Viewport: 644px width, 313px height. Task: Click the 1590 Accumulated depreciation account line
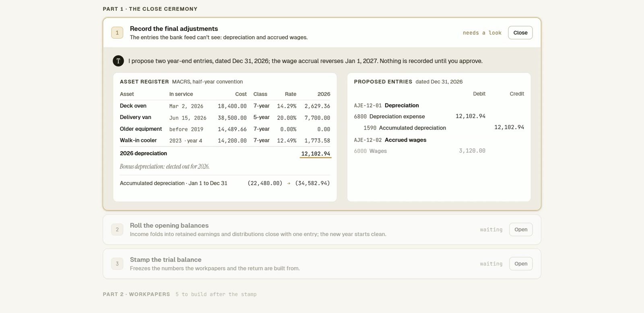click(405, 128)
